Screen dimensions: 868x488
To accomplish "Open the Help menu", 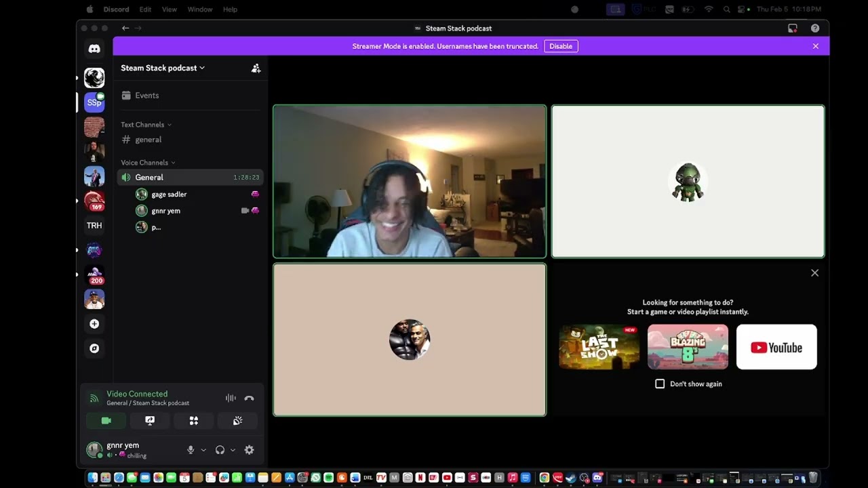I will pos(230,9).
